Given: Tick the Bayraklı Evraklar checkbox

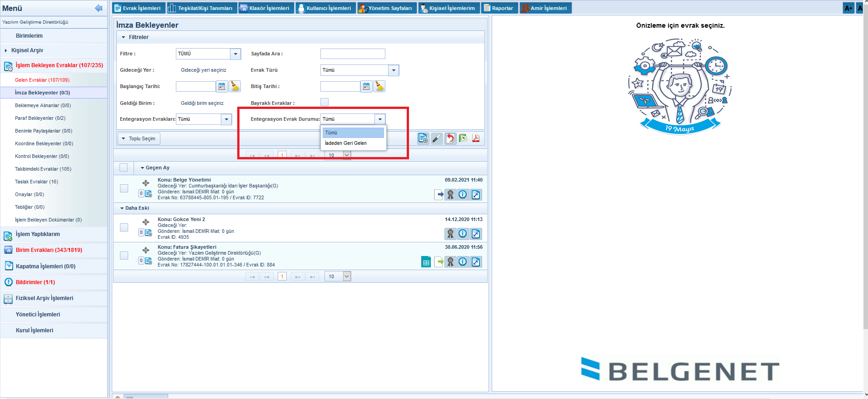Looking at the screenshot, I should 324,103.
